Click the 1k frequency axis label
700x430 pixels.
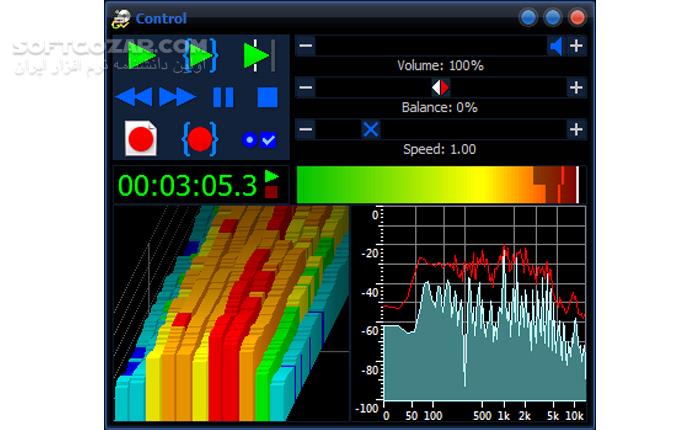(504, 416)
